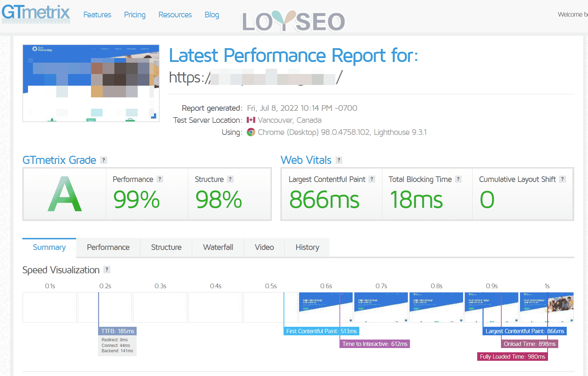
Task: Click the report date Fri, Jul 8, 2022
Action: click(x=302, y=108)
